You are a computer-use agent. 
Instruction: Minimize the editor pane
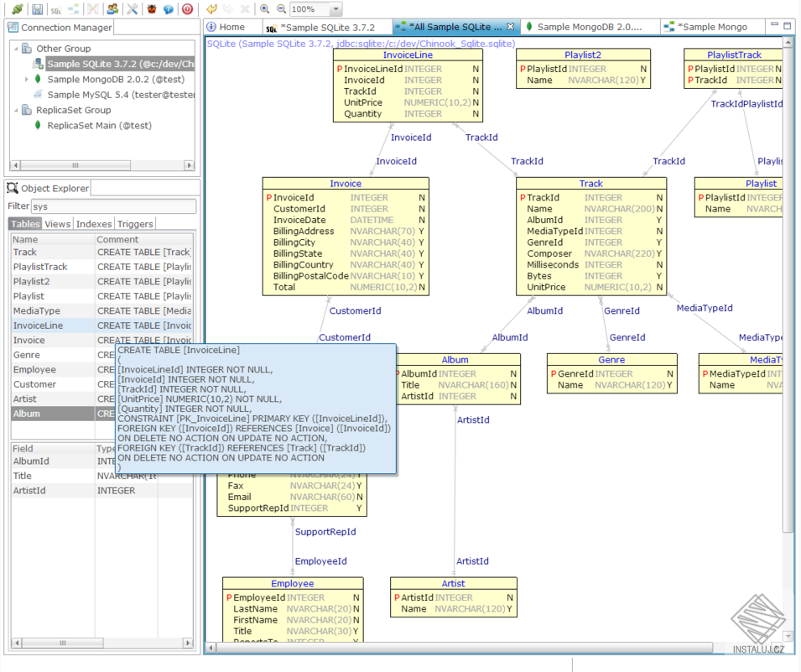(774, 24)
